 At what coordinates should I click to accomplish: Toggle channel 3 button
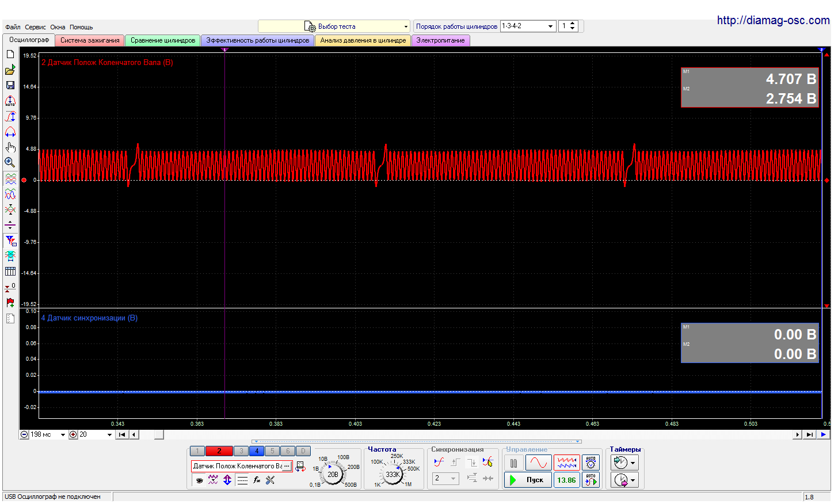click(x=241, y=451)
